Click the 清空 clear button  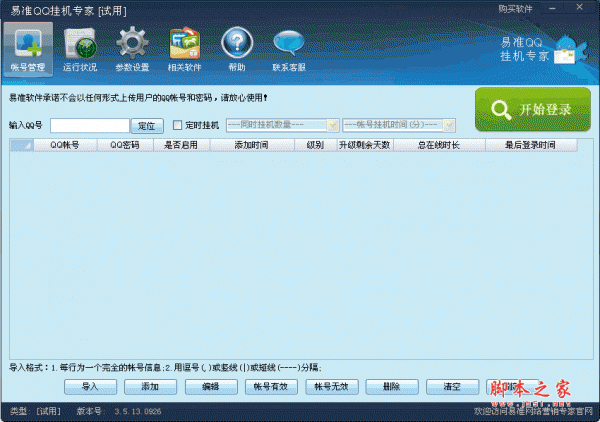[452, 387]
